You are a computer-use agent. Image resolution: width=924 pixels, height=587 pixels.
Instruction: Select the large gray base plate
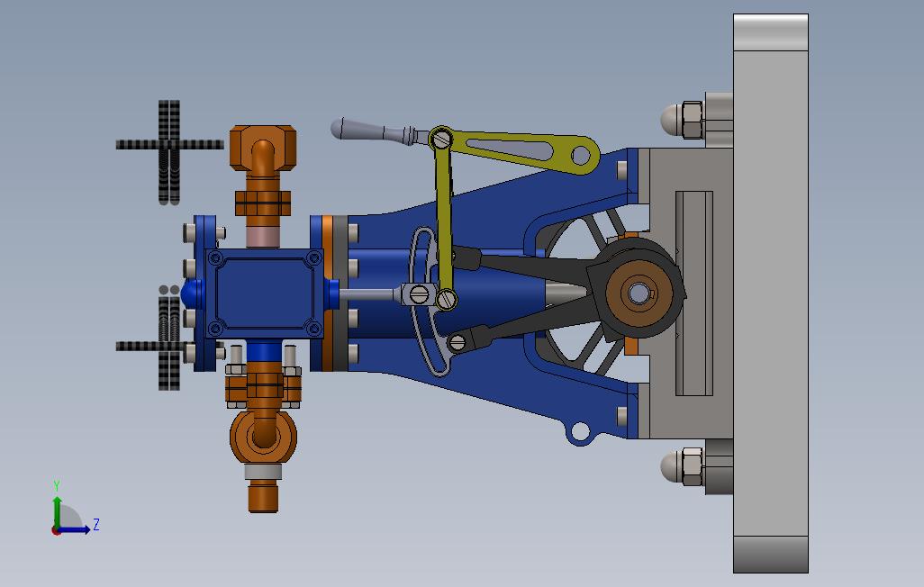coord(770,293)
